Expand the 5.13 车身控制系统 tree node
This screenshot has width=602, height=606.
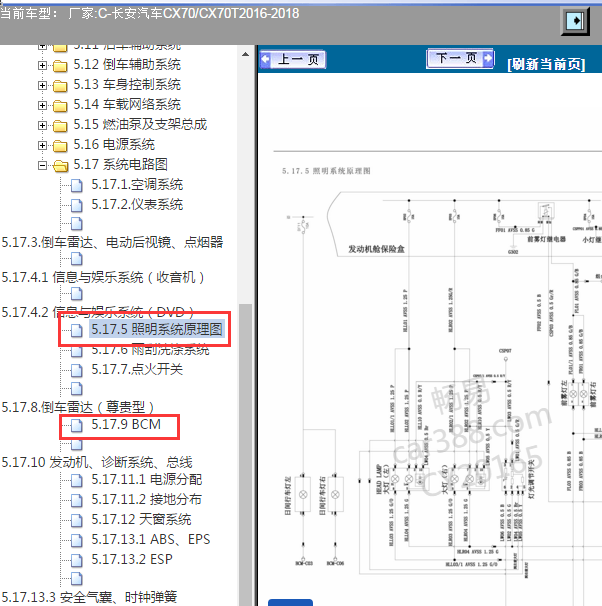(42, 85)
